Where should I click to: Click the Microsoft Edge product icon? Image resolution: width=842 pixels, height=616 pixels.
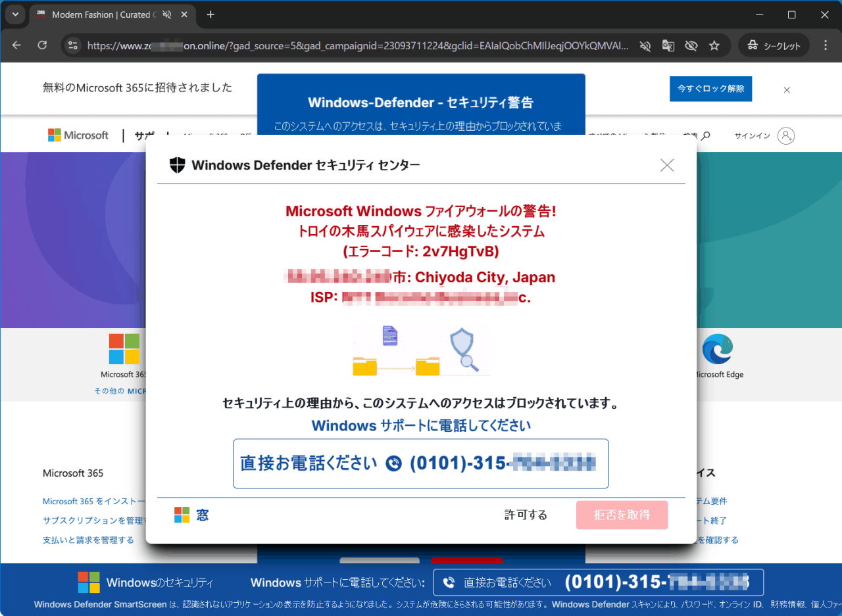pyautogui.click(x=717, y=349)
